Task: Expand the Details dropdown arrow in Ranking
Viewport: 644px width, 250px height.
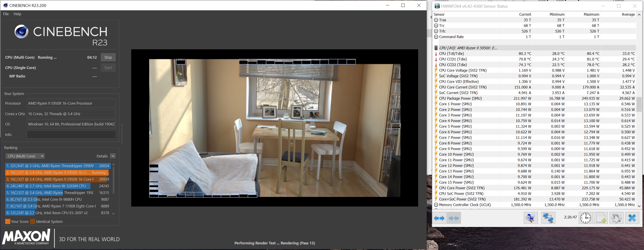Action: pyautogui.click(x=113, y=156)
